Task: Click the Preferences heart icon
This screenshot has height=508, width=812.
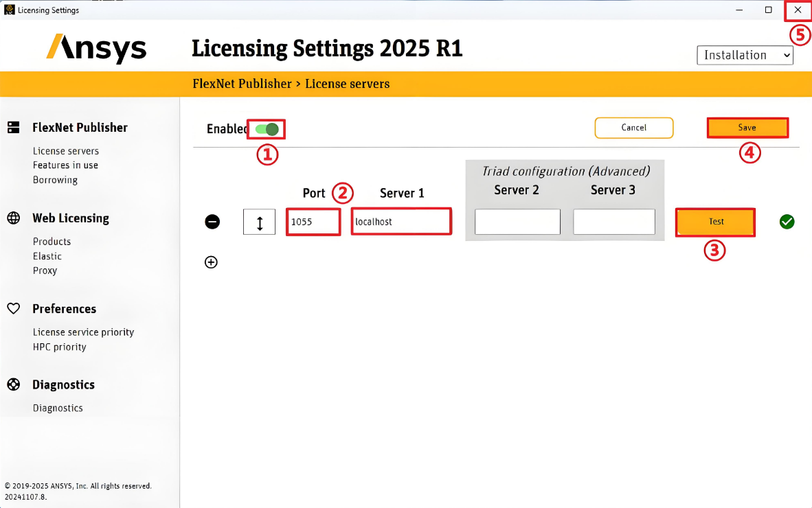Action: coord(14,308)
